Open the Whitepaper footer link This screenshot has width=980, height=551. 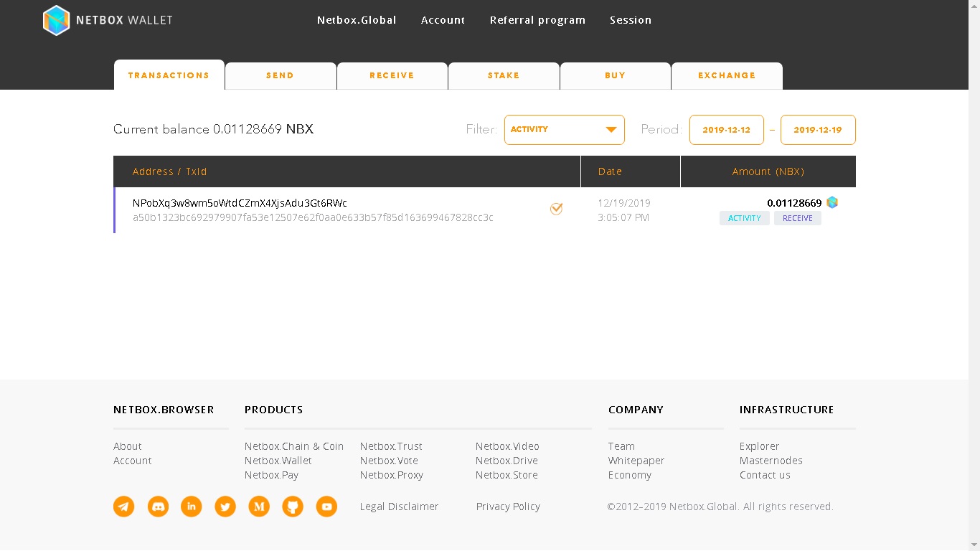tap(636, 461)
